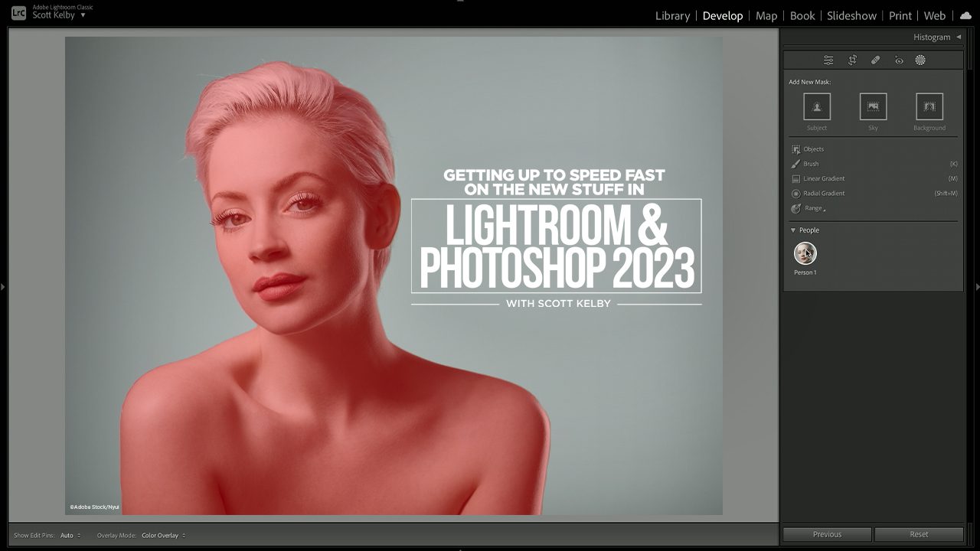
Task: Show the hidden left panel
Action: point(3,287)
